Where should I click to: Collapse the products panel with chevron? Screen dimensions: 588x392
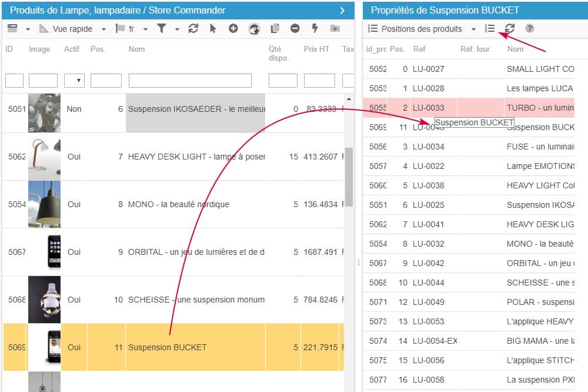[x=342, y=10]
